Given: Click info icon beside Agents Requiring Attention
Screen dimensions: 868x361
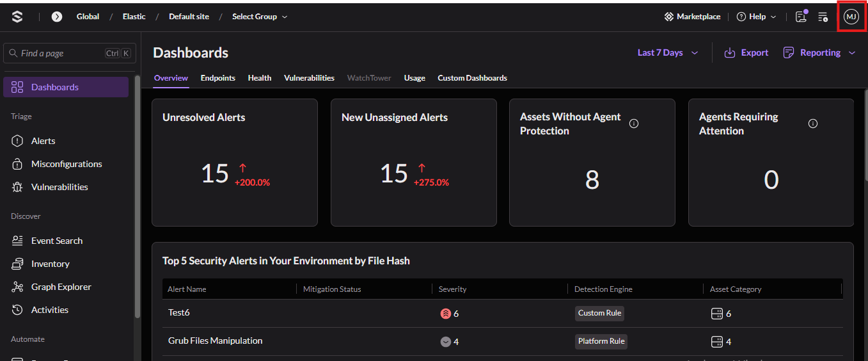Looking at the screenshot, I should tap(813, 124).
